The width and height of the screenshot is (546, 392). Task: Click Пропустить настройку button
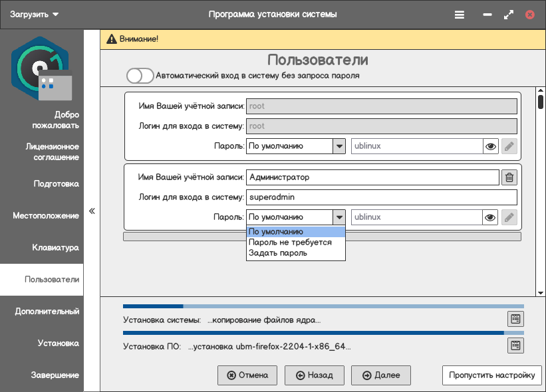click(491, 375)
